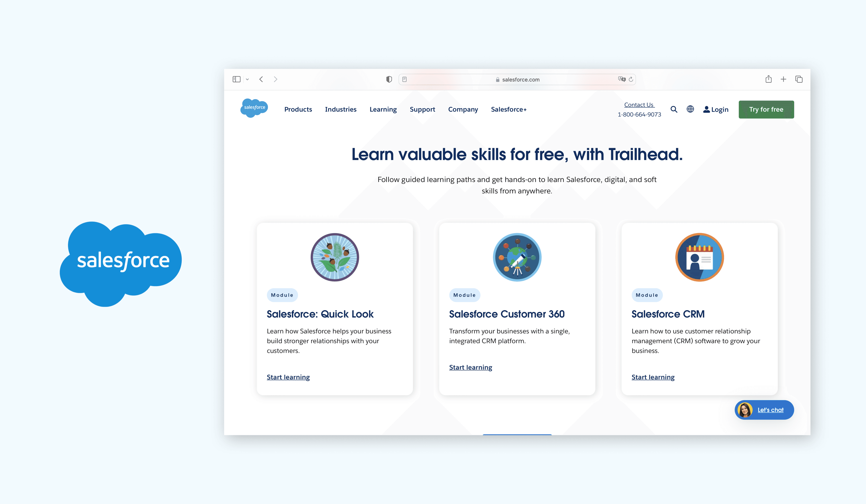Open the globe language selector
Image resolution: width=866 pixels, height=504 pixels.
[x=690, y=109]
